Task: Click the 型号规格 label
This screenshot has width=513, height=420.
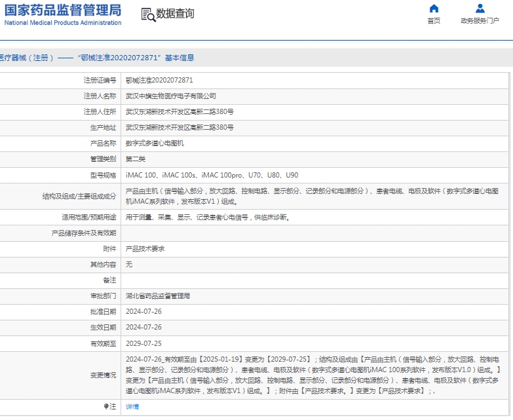Action: 103,176
